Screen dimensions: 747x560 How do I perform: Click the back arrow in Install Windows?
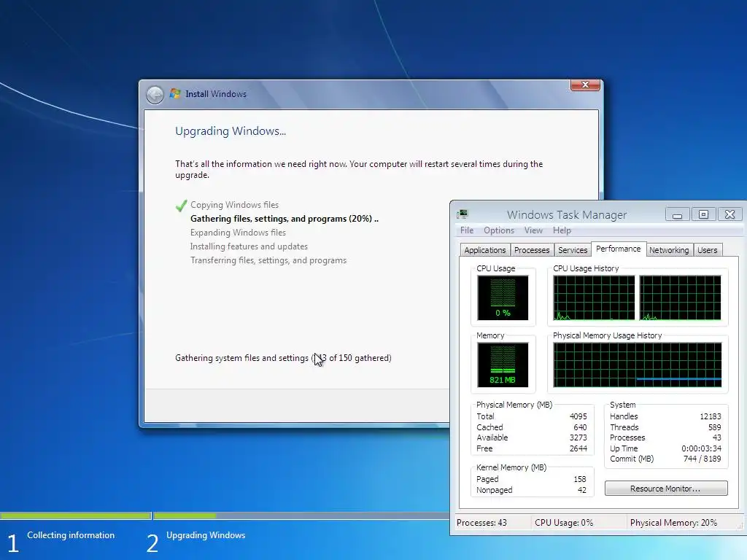click(x=155, y=94)
